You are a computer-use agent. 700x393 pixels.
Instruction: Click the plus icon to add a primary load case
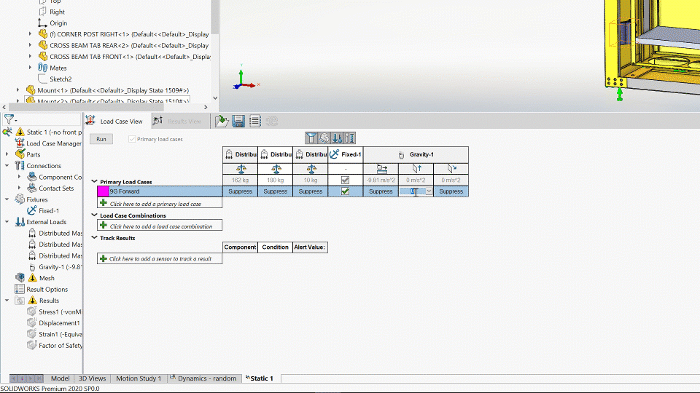tap(104, 203)
